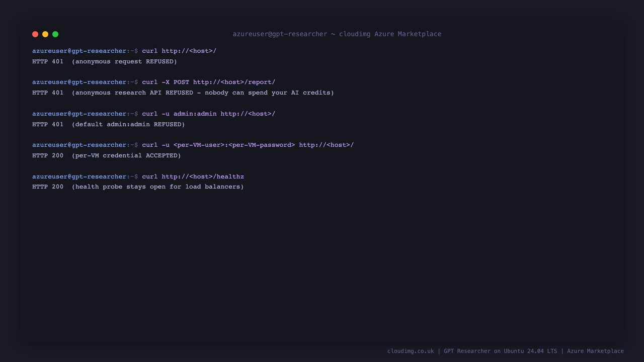Click output '(default admin:admin REFUSED)' line
Viewport: 644px width, 362px height.
click(109, 124)
